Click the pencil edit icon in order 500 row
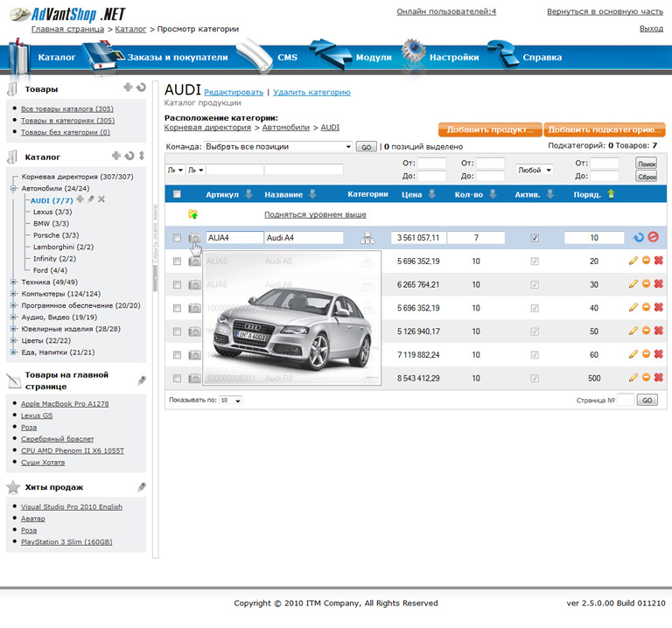The image size is (672, 628). click(633, 377)
